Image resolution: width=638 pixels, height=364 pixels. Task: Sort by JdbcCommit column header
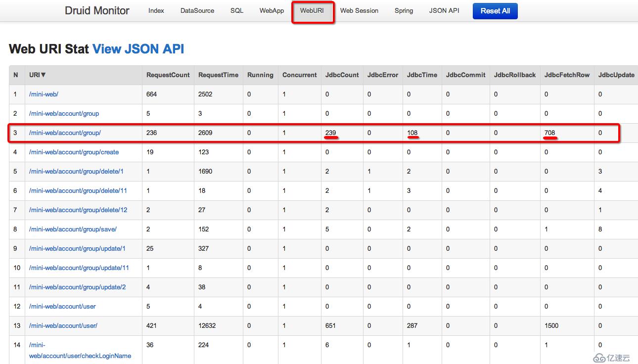[x=465, y=75]
